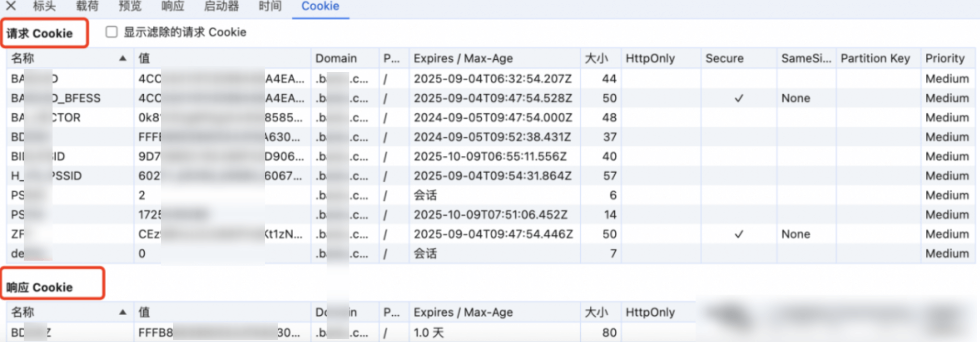
Task: Click the request HttpOnly column header
Action: click(650, 58)
